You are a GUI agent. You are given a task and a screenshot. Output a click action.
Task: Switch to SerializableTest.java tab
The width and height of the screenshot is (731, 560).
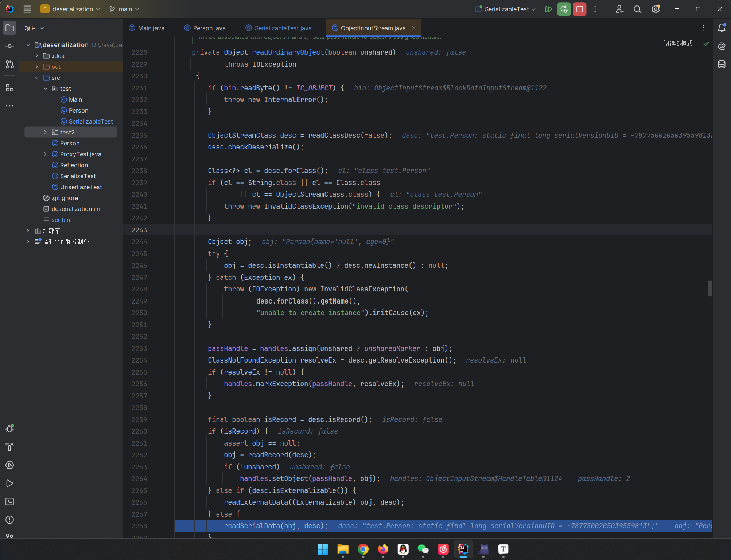coord(279,28)
